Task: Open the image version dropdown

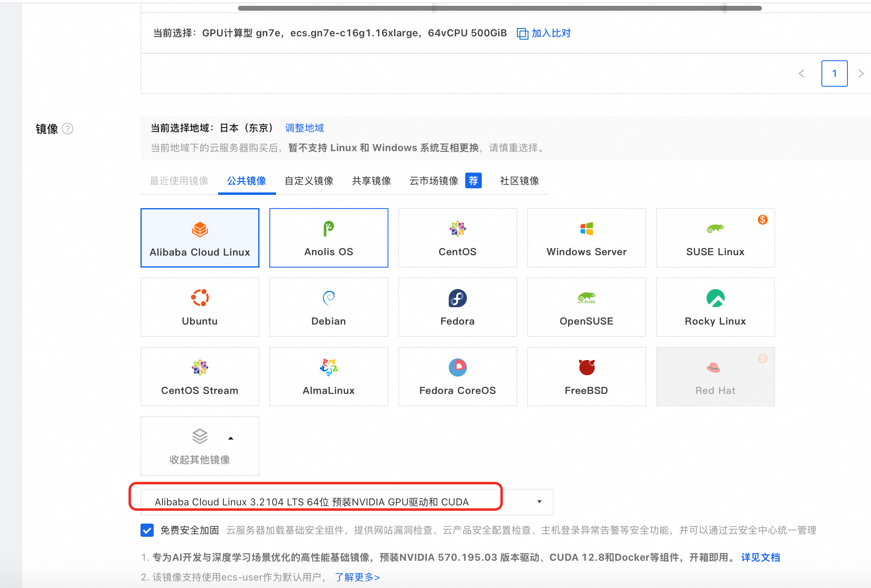Action: click(539, 502)
